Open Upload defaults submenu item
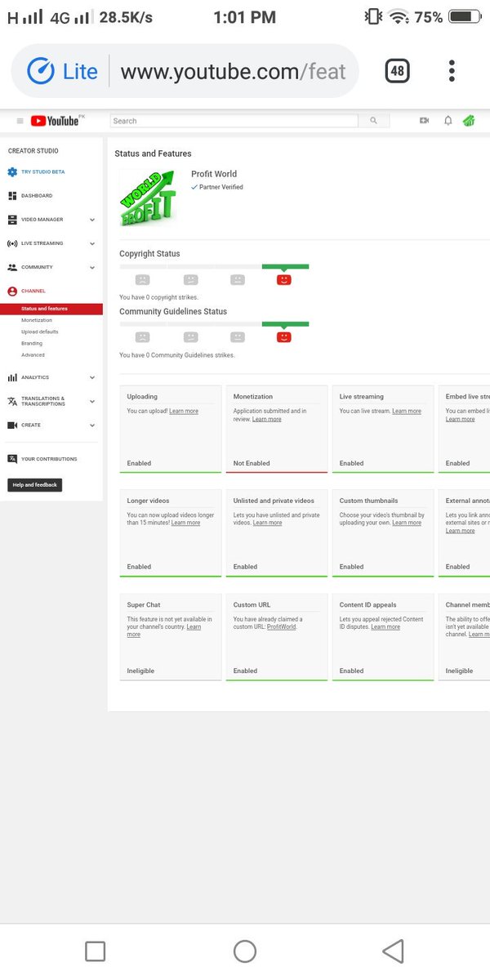 coord(40,332)
